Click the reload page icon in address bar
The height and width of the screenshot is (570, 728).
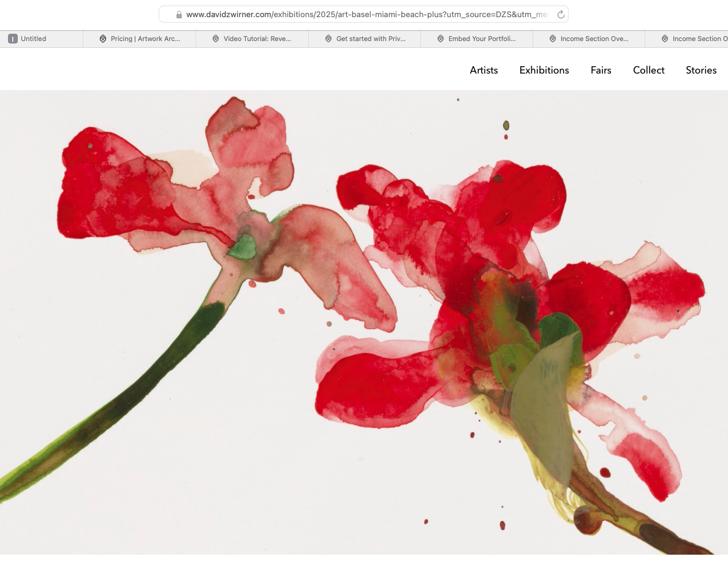click(x=560, y=14)
